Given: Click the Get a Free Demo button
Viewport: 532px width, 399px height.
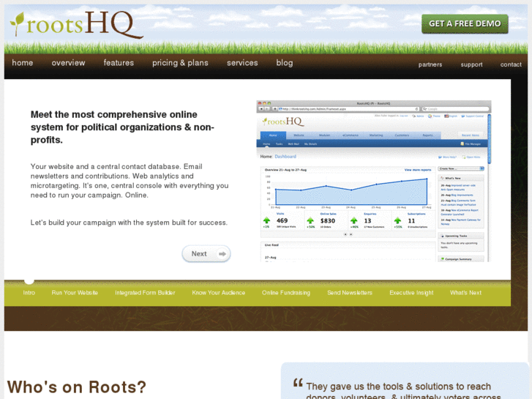Looking at the screenshot, I should (x=465, y=23).
